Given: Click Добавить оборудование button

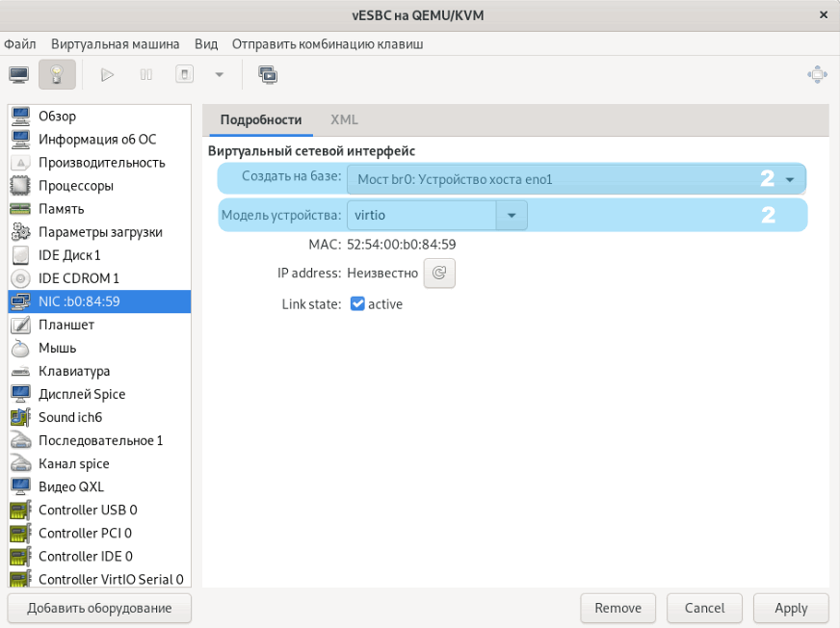Looking at the screenshot, I should [x=99, y=608].
